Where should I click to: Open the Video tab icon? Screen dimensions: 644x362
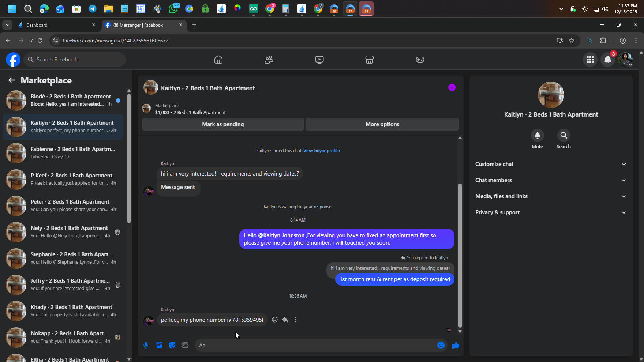(319, 60)
